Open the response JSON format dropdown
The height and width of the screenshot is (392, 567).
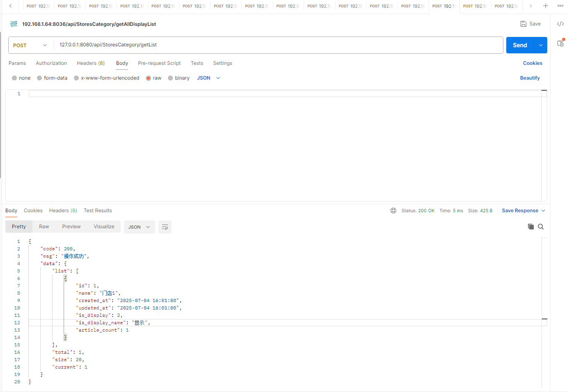pos(139,227)
